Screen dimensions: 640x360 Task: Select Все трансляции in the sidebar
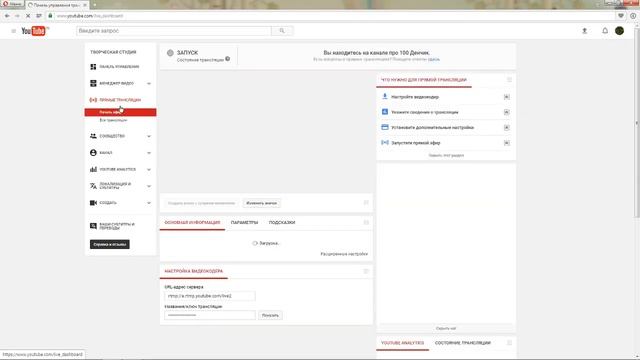point(113,120)
